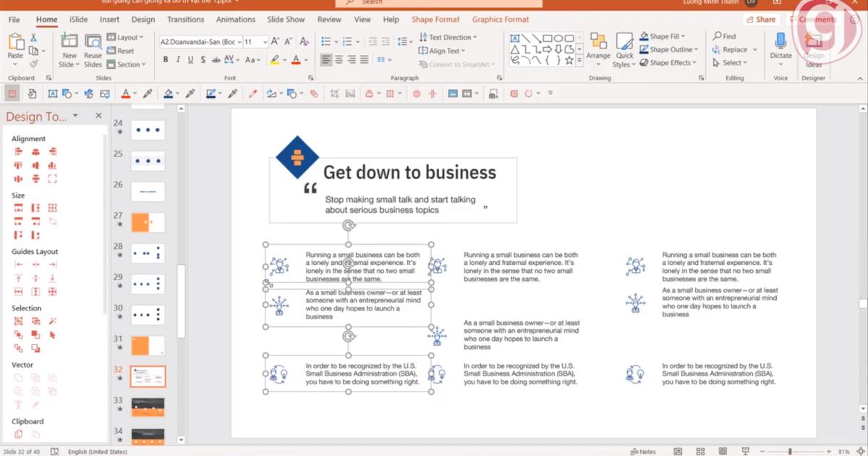Click the Share button

(x=761, y=20)
